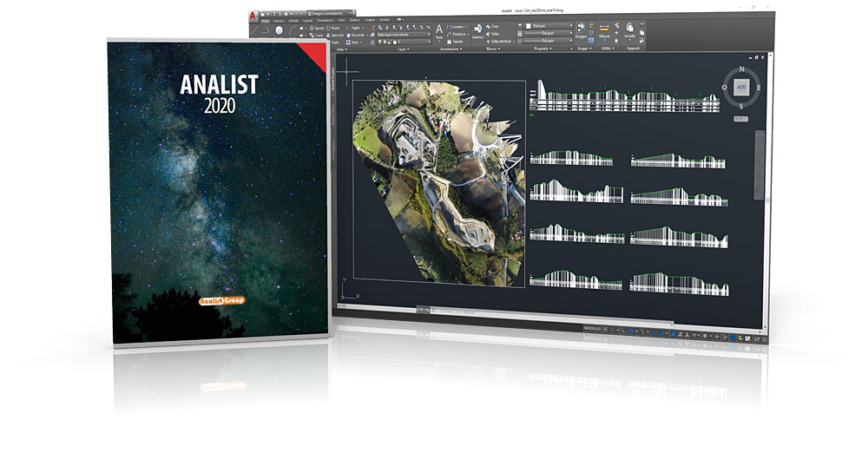
Task: Expand the Blocco panel
Action: (x=493, y=49)
